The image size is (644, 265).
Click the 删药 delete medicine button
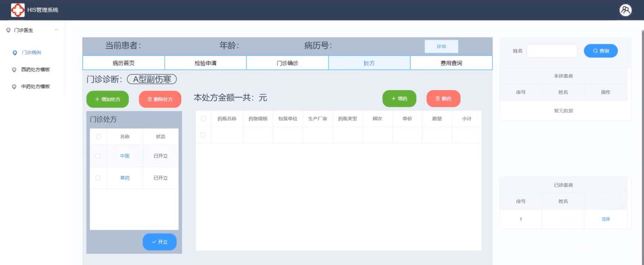pyautogui.click(x=443, y=99)
